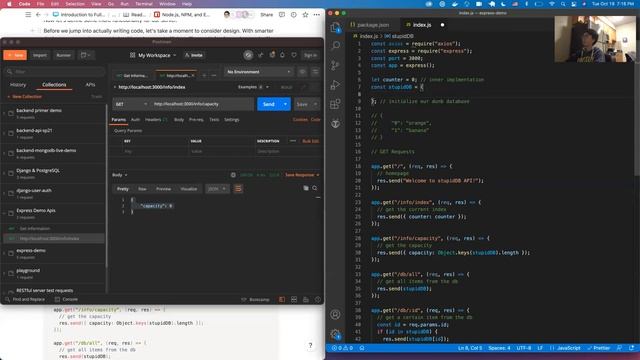Click Import button in Postman
This screenshot has height=360, width=640.
point(40,55)
